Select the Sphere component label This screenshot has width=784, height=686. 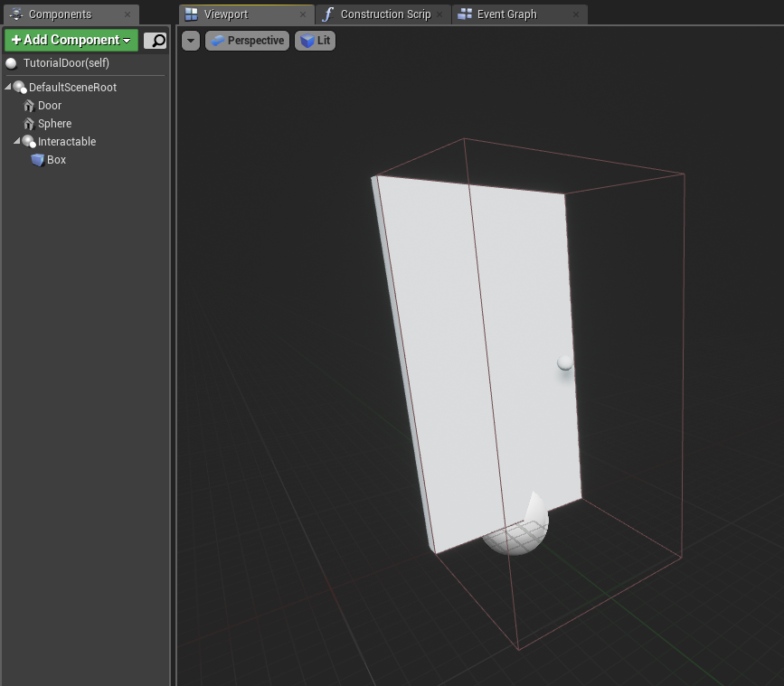pos(54,124)
